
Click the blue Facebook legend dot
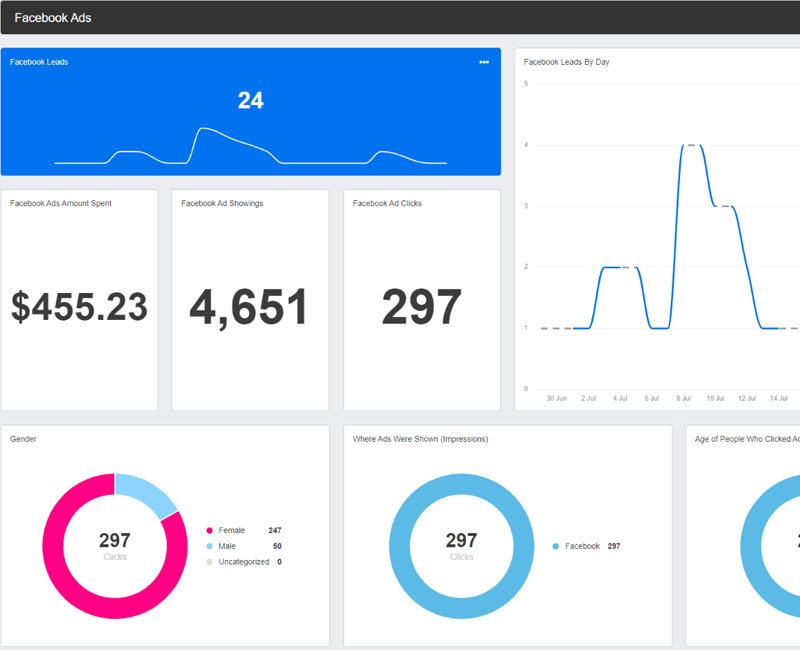point(556,546)
